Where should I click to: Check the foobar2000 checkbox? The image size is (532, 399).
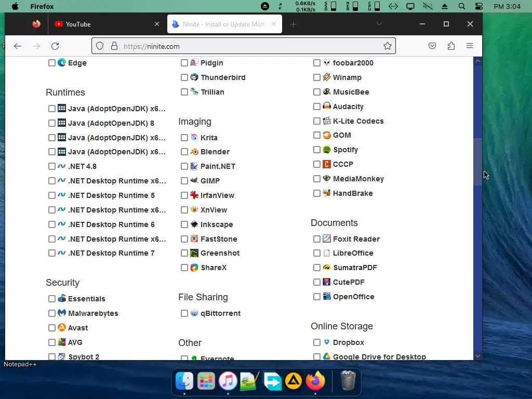pos(316,63)
